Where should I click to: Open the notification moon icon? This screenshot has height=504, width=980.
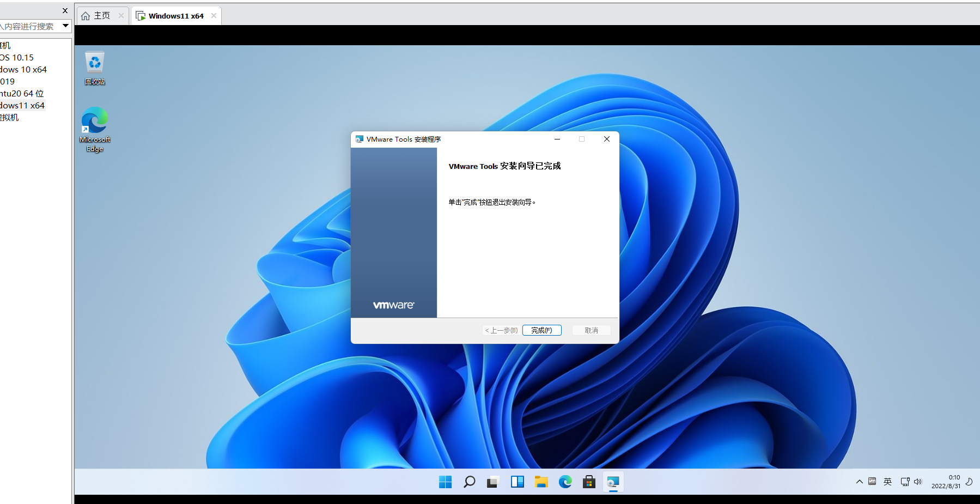coord(969,482)
